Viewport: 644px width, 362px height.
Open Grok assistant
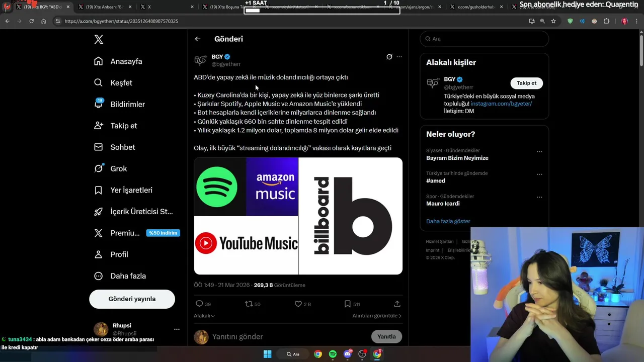pos(110,168)
